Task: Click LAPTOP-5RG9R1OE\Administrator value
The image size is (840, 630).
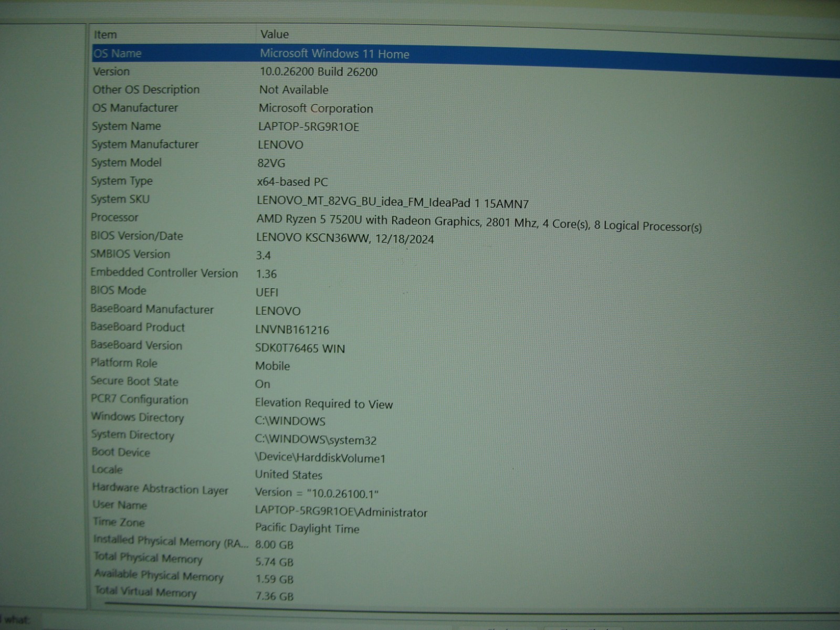Action: 341,511
